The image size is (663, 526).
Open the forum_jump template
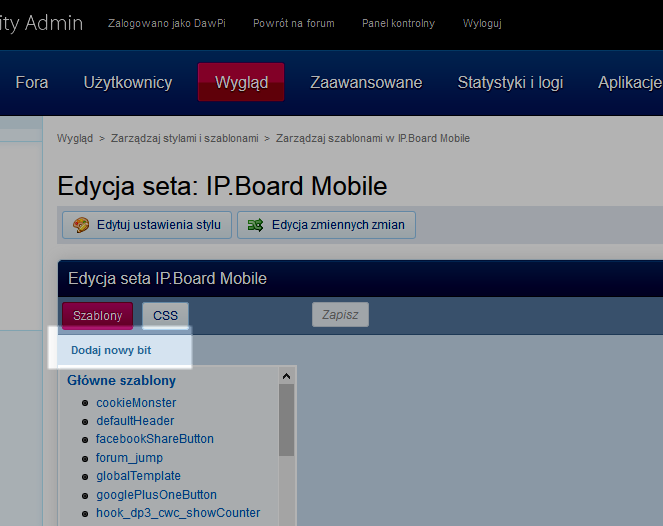(x=129, y=458)
